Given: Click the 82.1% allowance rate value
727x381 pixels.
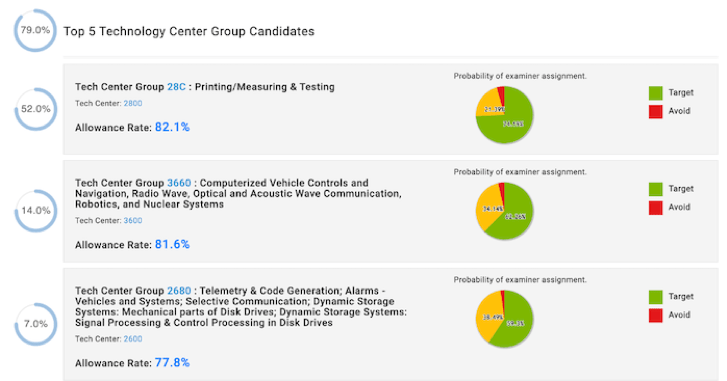Looking at the screenshot, I should pos(172,127).
